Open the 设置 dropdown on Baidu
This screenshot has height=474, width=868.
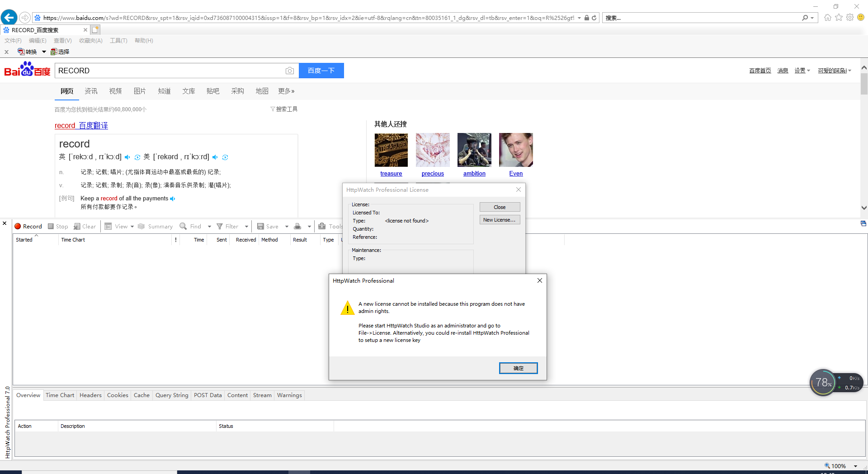coord(802,71)
